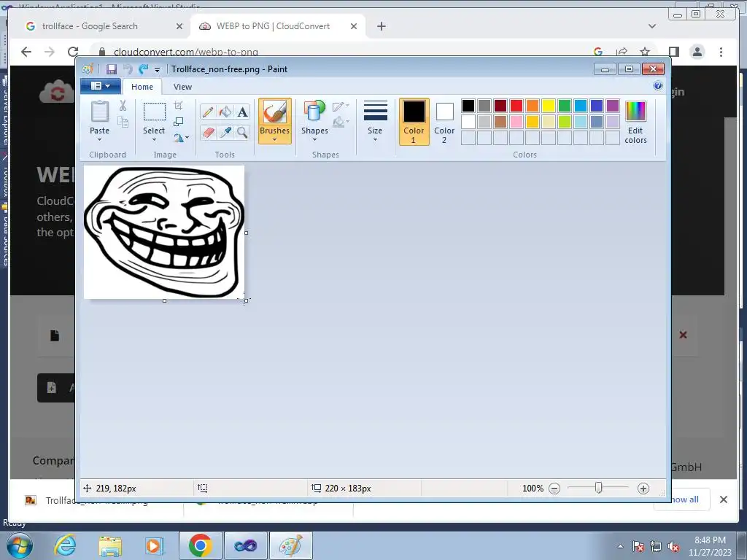The width and height of the screenshot is (747, 560).
Task: Click the Undo arrow in Paint's title bar
Action: 128,69
